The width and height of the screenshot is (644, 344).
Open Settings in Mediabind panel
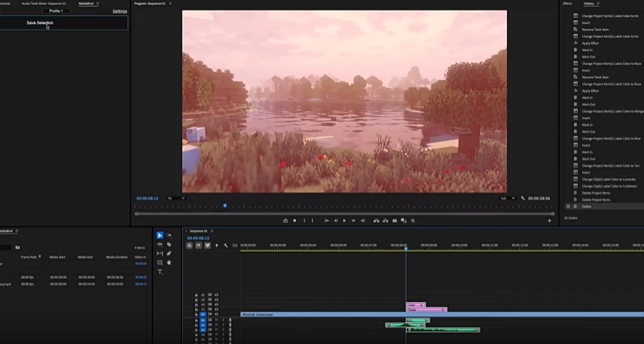(x=119, y=11)
